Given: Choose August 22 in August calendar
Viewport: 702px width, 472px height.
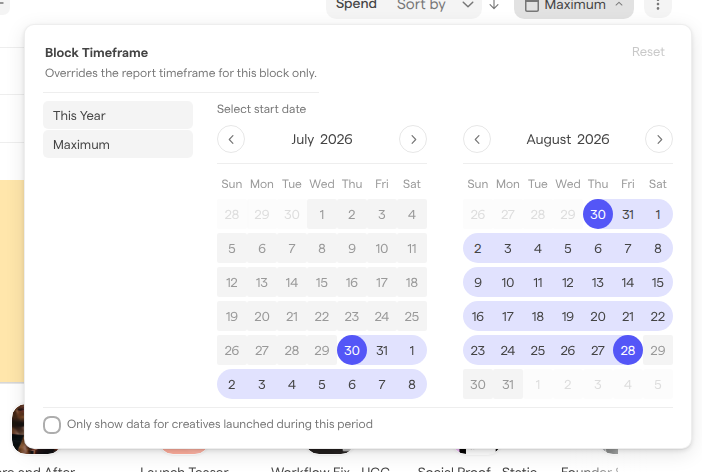Looking at the screenshot, I should point(658,317).
